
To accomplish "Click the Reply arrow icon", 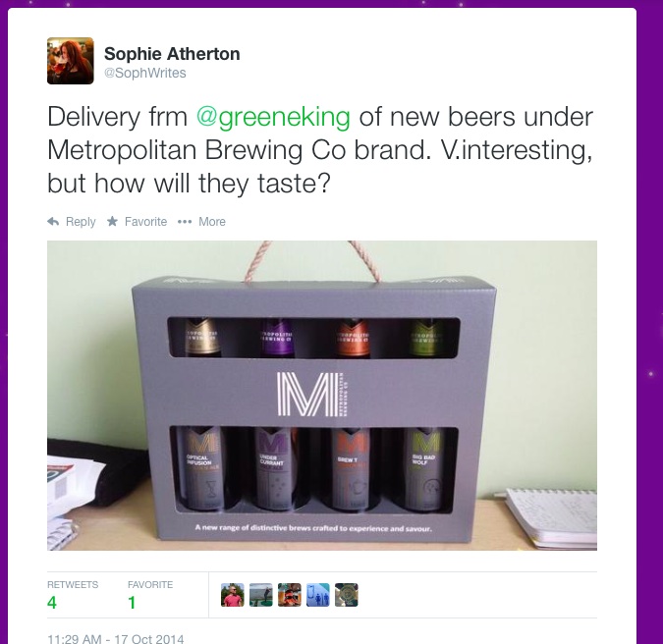I will (x=53, y=222).
